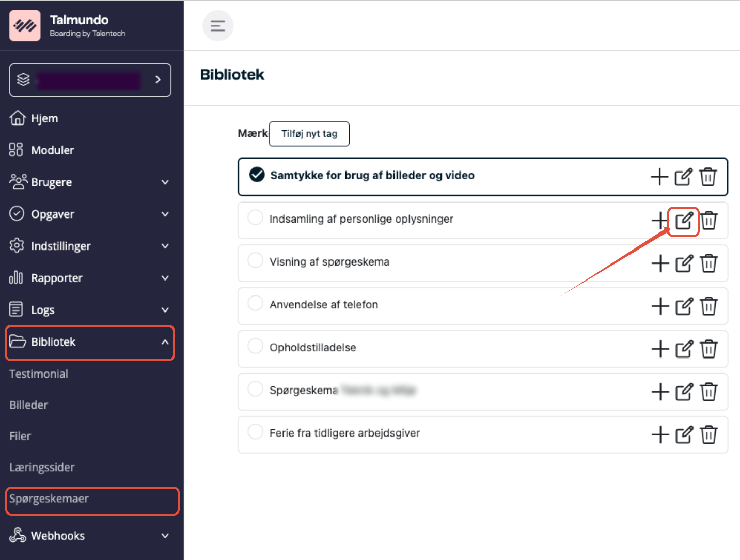
Task: Open Spørgeskemaer in the sidebar
Action: (49, 499)
